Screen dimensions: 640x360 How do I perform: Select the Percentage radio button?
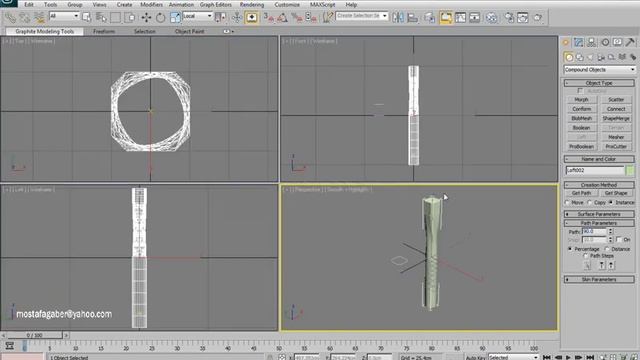click(570, 249)
